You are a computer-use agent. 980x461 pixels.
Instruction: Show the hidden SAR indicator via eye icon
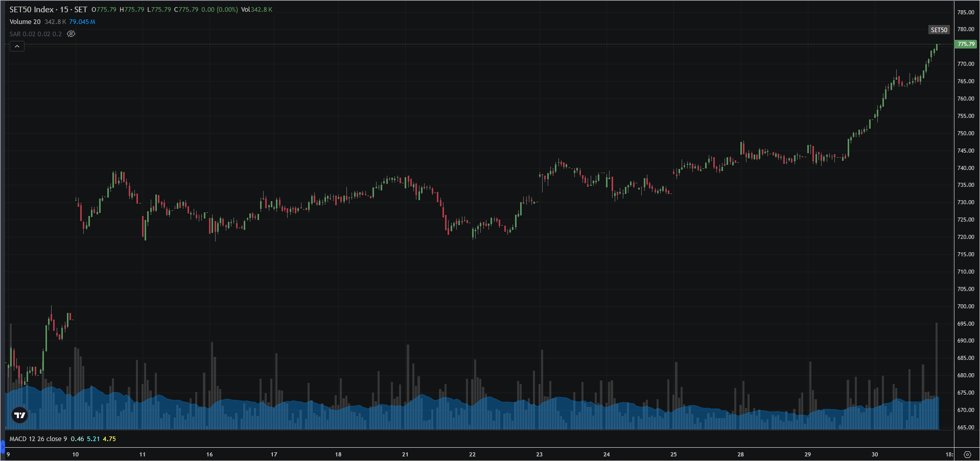tap(71, 34)
